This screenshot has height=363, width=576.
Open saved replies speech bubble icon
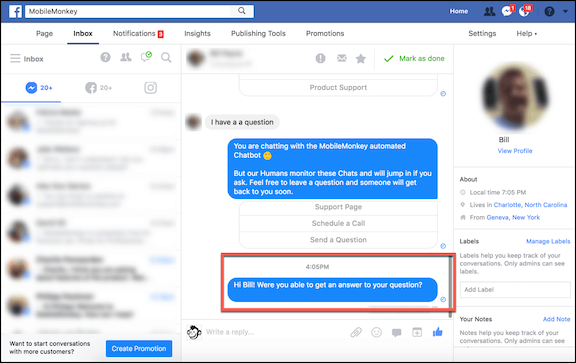pyautogui.click(x=396, y=333)
